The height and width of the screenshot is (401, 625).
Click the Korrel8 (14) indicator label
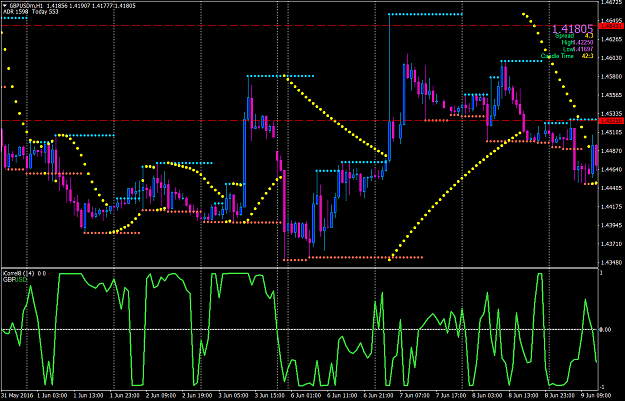click(x=19, y=273)
